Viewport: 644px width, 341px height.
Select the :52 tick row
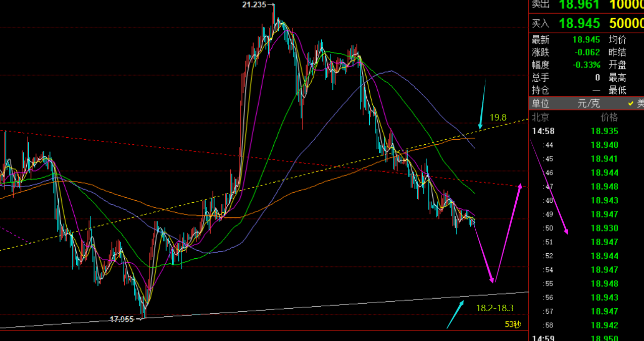pyautogui.click(x=586, y=256)
